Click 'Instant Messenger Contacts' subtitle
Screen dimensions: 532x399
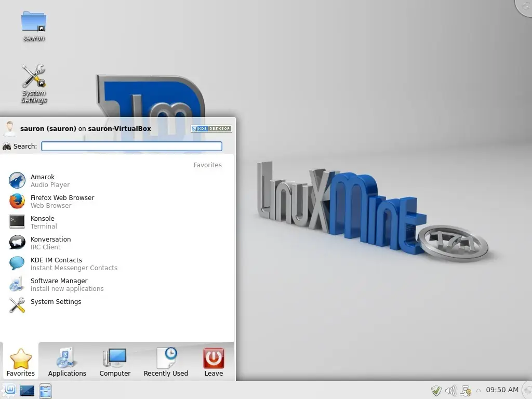(74, 268)
